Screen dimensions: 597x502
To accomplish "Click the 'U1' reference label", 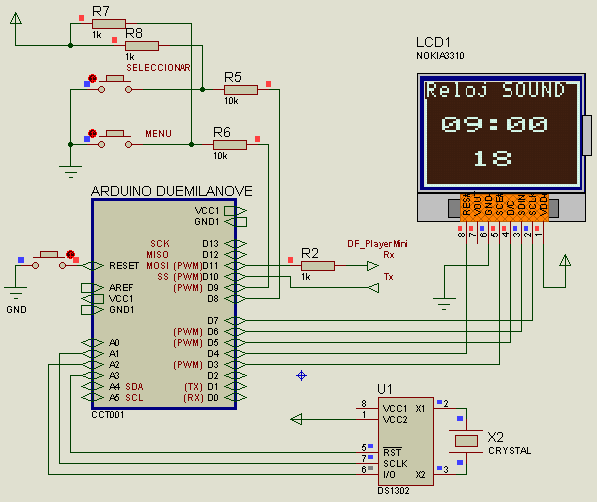I will [x=385, y=389].
